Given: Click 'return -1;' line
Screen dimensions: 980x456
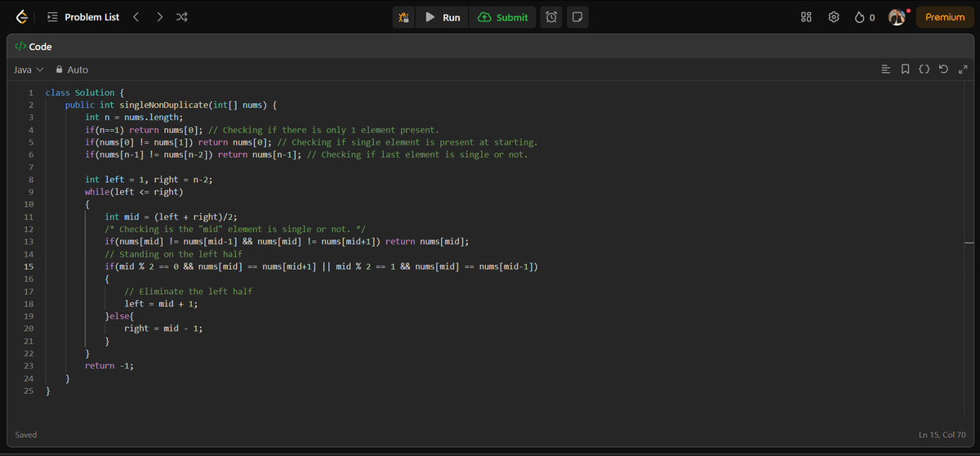Looking at the screenshot, I should point(109,366).
